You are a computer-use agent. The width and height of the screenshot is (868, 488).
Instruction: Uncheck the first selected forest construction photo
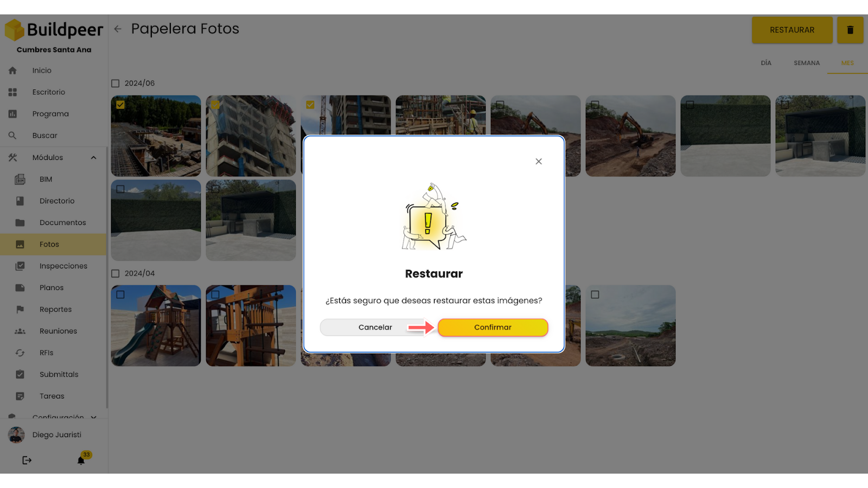120,105
